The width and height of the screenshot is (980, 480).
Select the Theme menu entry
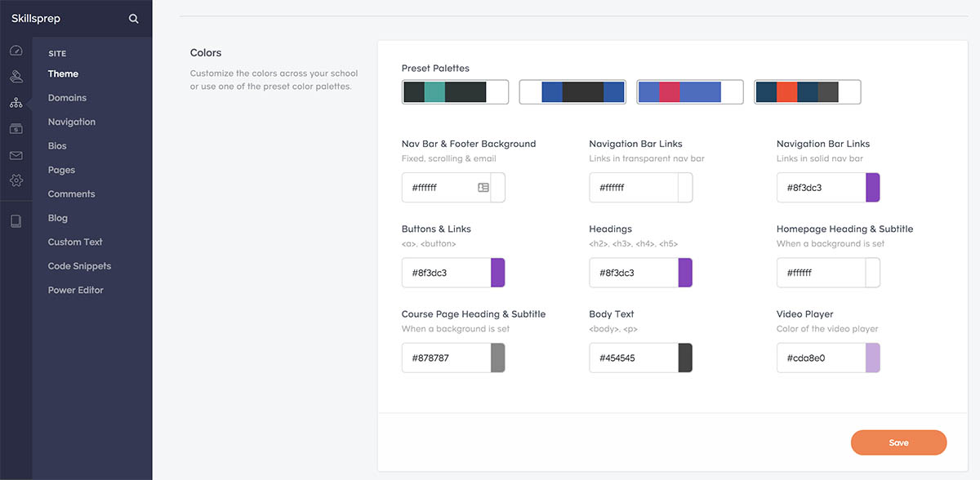click(x=63, y=73)
